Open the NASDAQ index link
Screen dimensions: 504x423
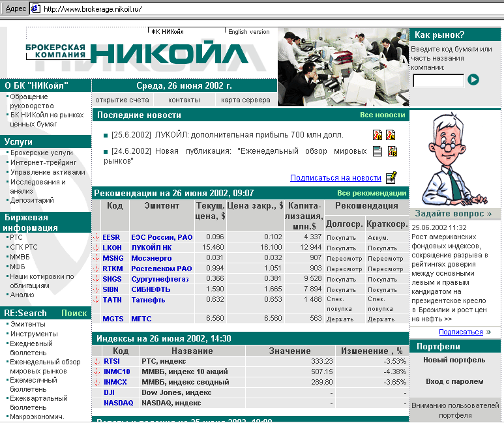118,403
